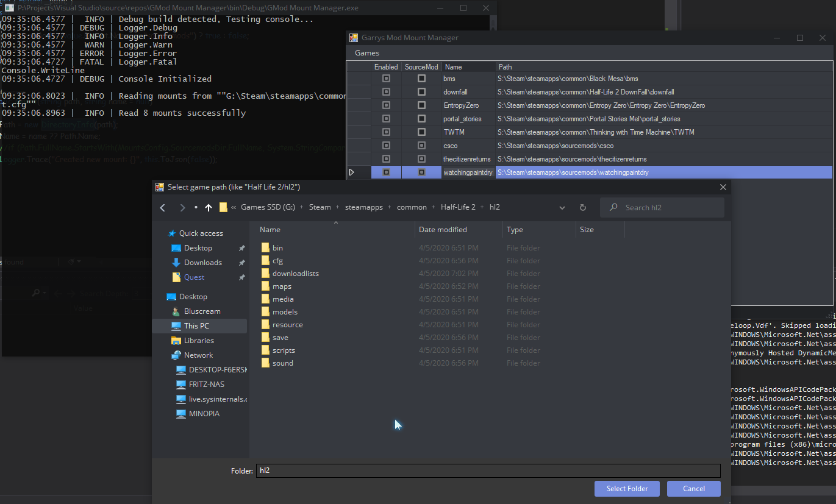Viewport: 836px width, 504px height.
Task: Go forward in folder dialog navigation
Action: coord(182,208)
